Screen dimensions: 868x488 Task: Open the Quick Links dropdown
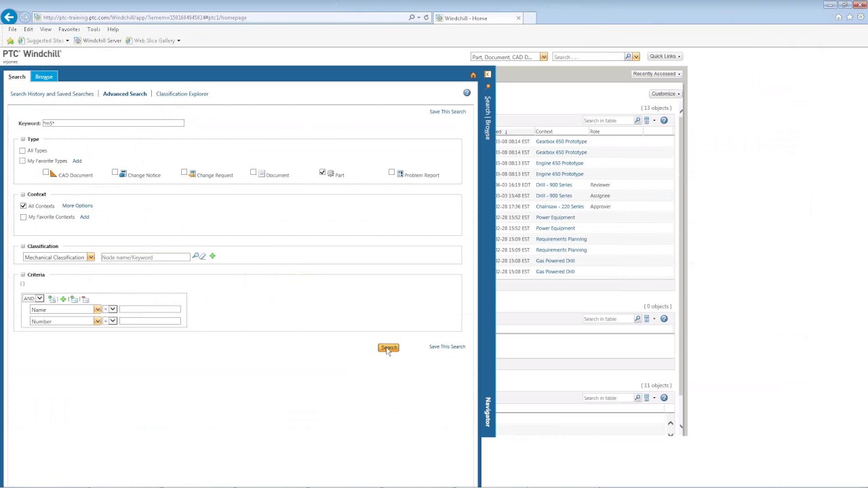(x=665, y=56)
